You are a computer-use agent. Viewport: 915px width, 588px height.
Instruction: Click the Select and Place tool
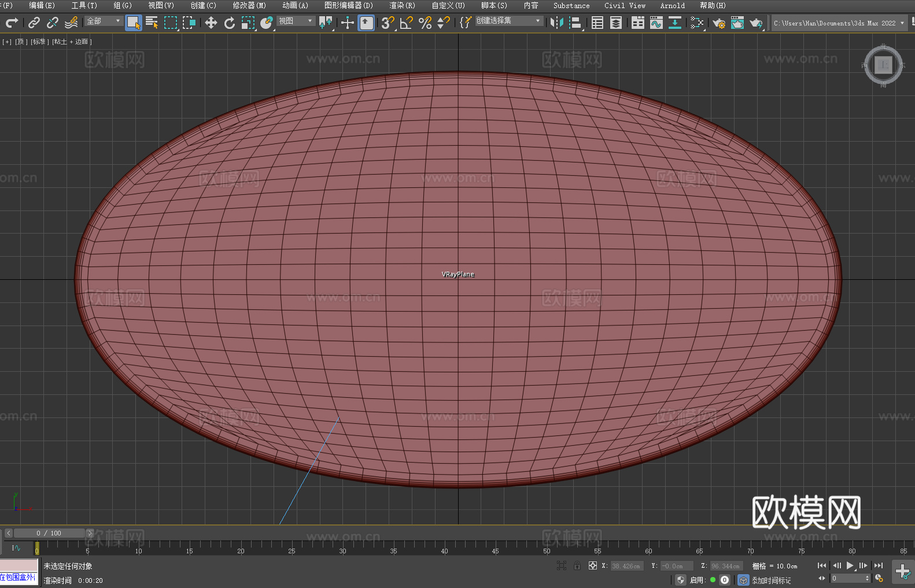(267, 23)
